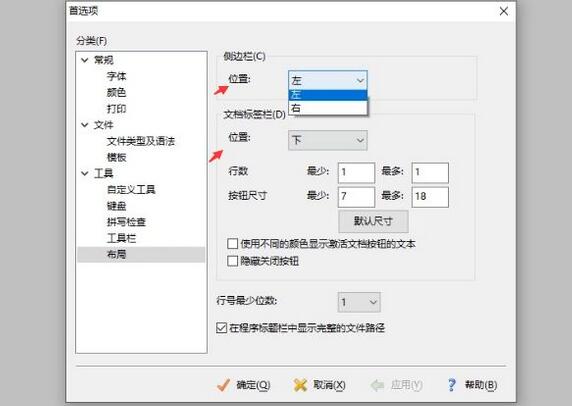Open the document tab bar position dropdown

(x=328, y=140)
